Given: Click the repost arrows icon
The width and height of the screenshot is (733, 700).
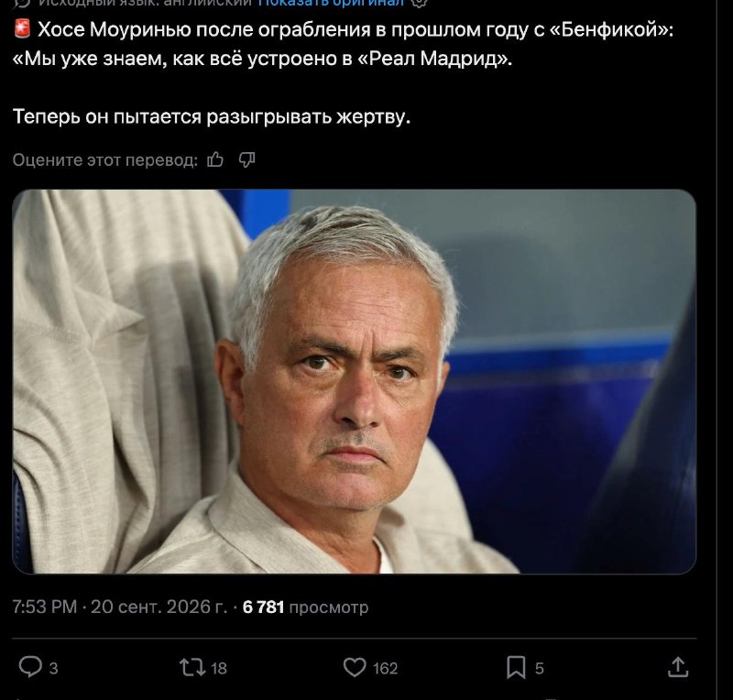Looking at the screenshot, I should click(192, 667).
